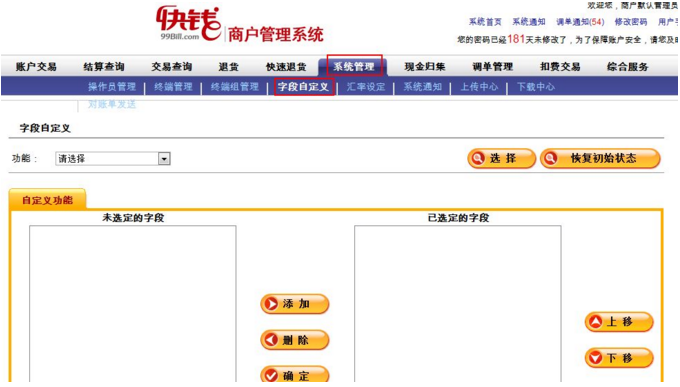Click the 确定 checkmark icon button
Viewport: 680px width, 387px height.
[x=295, y=375]
